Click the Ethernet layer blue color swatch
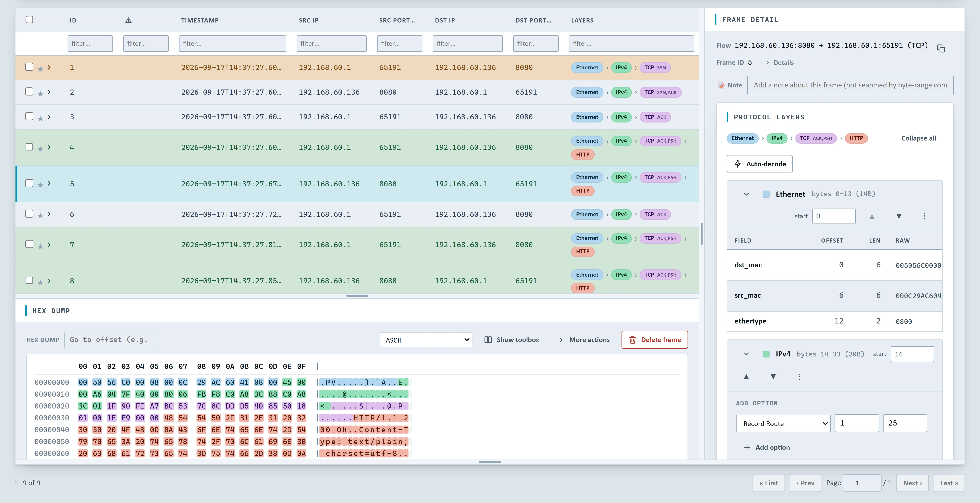This screenshot has width=980, height=503. pos(766,194)
